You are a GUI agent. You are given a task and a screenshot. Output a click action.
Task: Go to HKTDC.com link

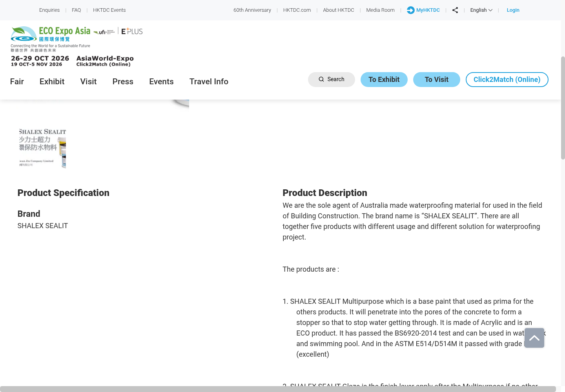coord(297,10)
